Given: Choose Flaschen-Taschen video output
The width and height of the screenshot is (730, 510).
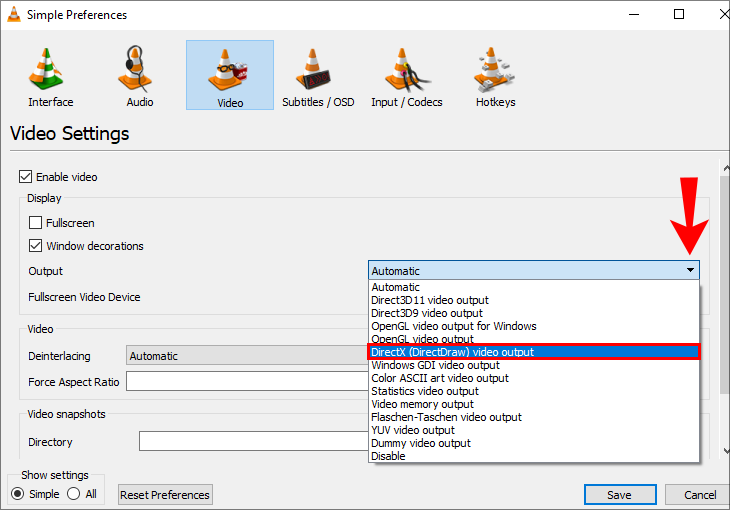Looking at the screenshot, I should click(534, 417).
